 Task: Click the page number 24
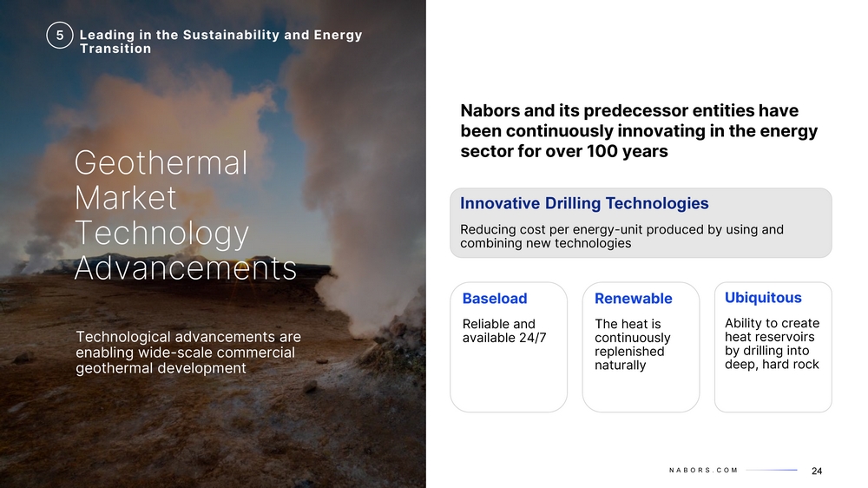817,471
